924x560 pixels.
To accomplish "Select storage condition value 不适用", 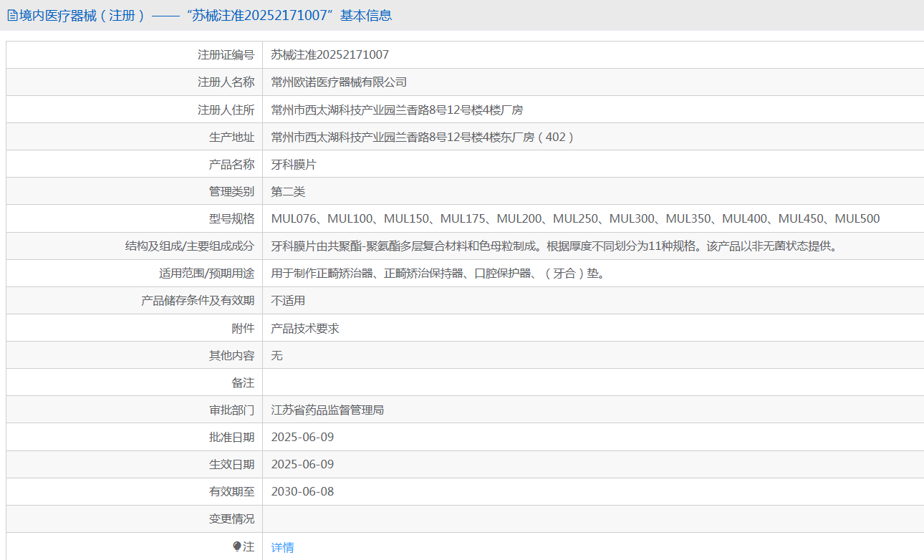I will pyautogui.click(x=288, y=301).
